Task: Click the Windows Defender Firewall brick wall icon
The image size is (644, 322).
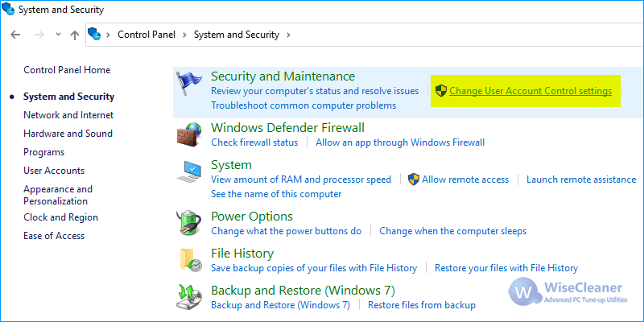Action: click(189, 134)
